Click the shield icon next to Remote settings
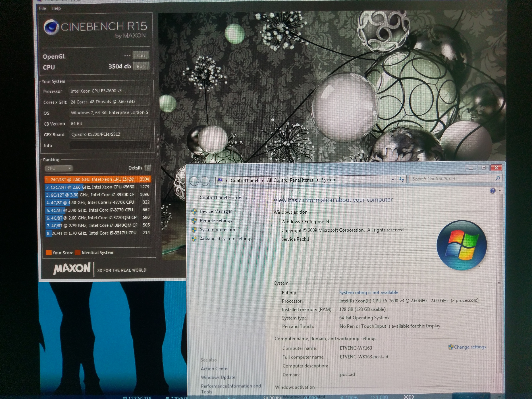Screen dimensions: 532x399 click(194, 221)
